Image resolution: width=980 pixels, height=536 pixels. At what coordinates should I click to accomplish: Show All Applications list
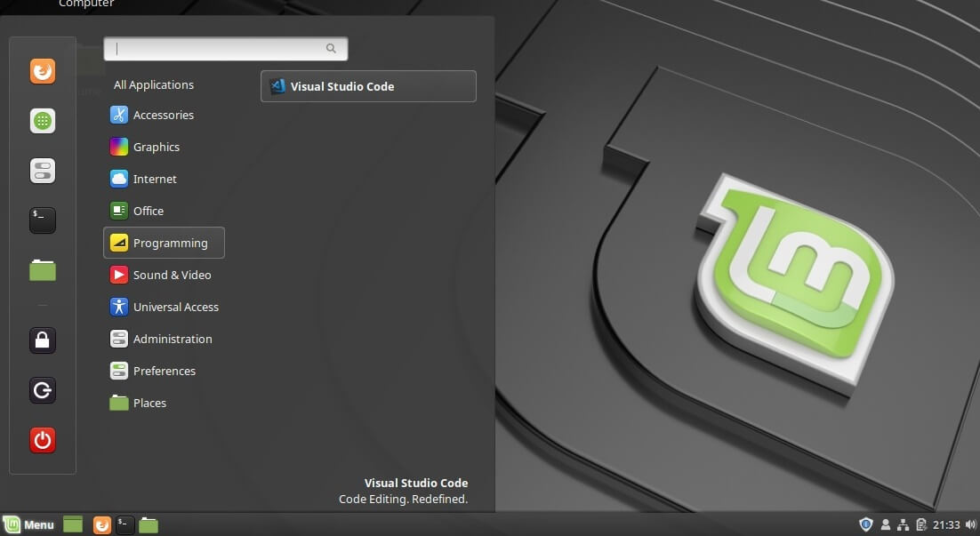[153, 84]
